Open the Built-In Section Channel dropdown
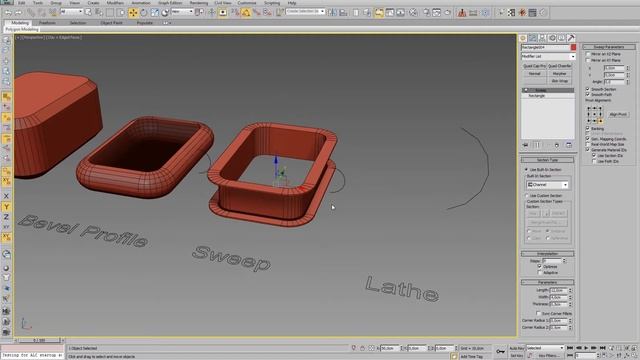Screen dimensions: 640x360 [547, 185]
